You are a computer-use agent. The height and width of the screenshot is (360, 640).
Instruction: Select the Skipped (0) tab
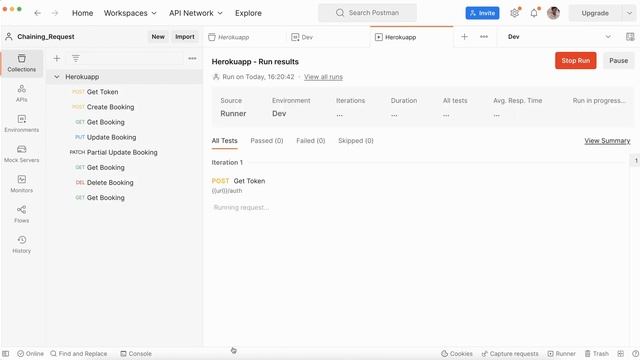pos(356,140)
